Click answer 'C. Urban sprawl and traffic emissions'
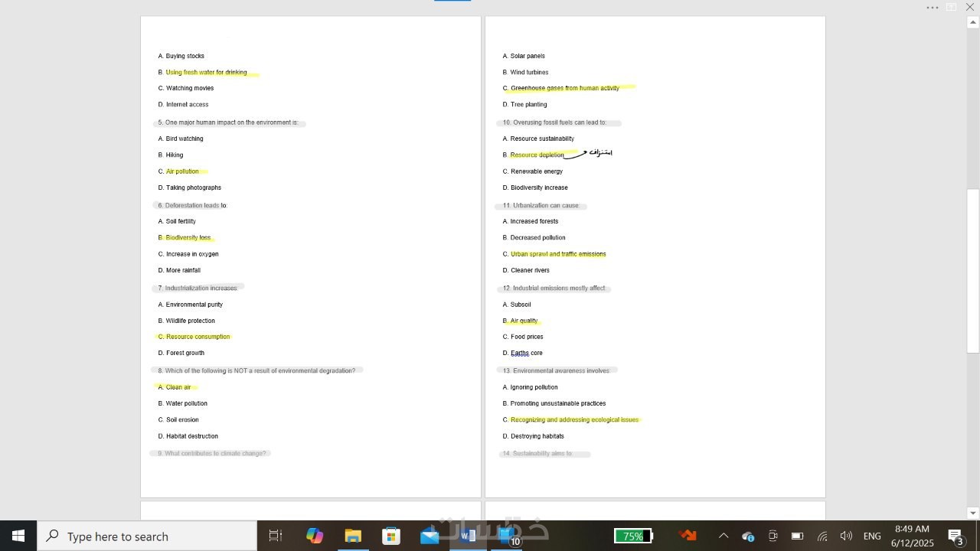980x551 pixels. [554, 254]
